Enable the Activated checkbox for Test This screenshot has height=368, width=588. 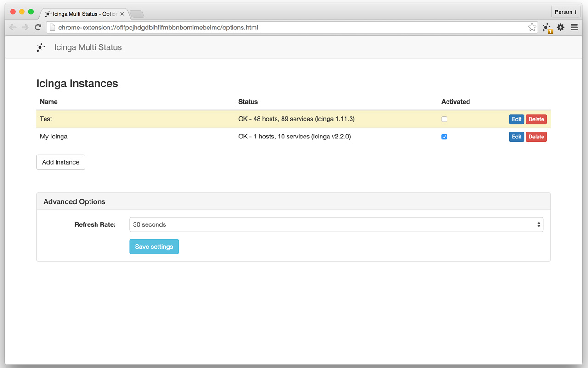(444, 119)
